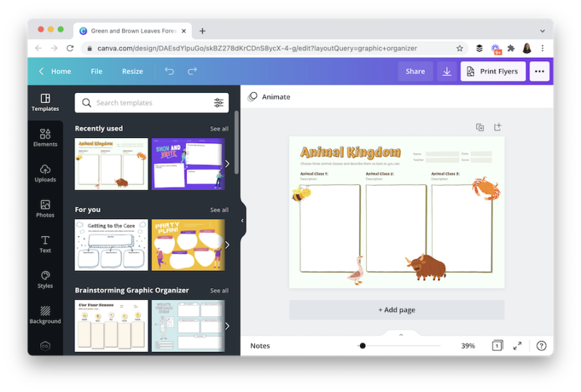Image resolution: width=581 pixels, height=392 pixels.
Task: Open the three-dots more options menu
Action: tap(540, 71)
